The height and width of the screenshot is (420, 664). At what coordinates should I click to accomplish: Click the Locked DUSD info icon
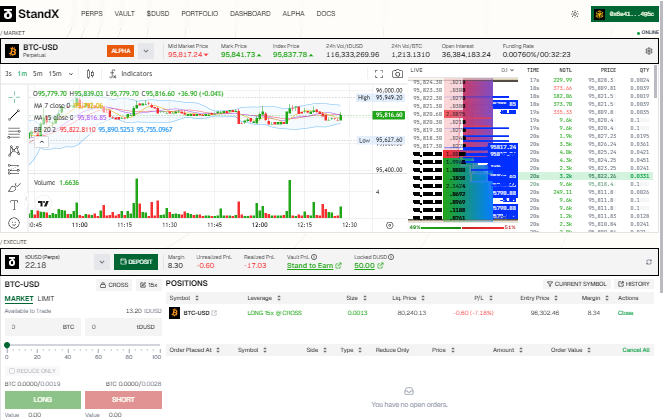(391, 257)
